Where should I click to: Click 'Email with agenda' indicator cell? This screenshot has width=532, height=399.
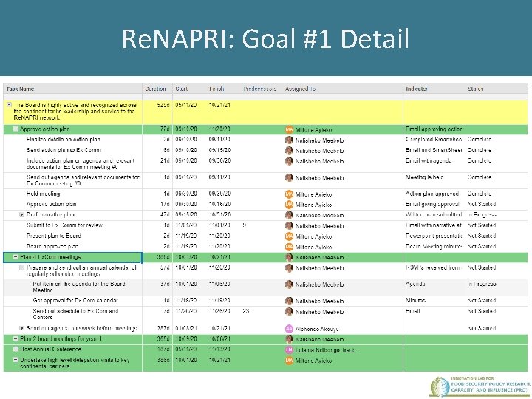[429, 160]
